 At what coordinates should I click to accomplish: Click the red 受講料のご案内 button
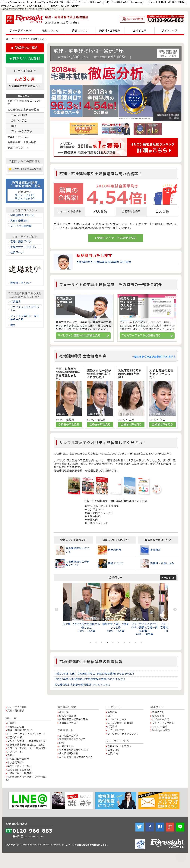pyautogui.click(x=25, y=48)
